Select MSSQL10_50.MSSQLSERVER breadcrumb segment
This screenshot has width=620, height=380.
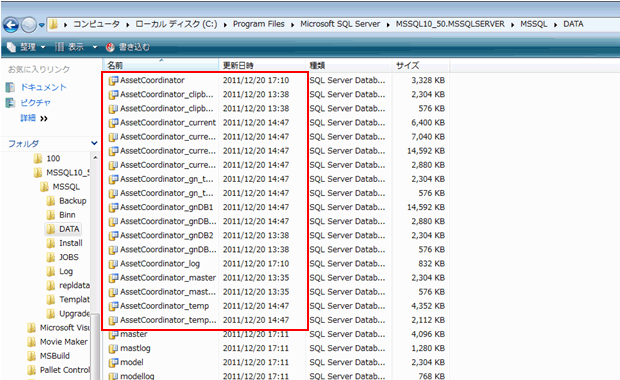(450, 24)
